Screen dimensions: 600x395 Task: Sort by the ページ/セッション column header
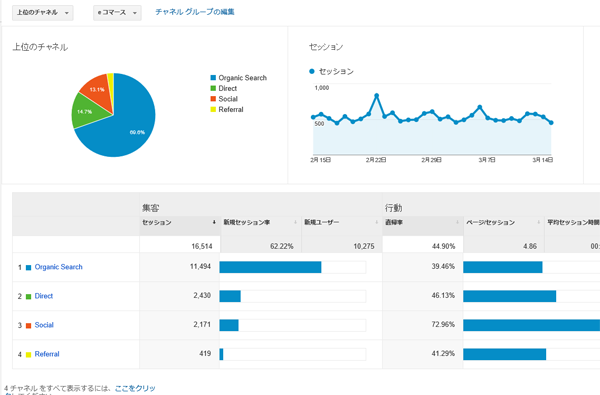[x=490, y=222]
